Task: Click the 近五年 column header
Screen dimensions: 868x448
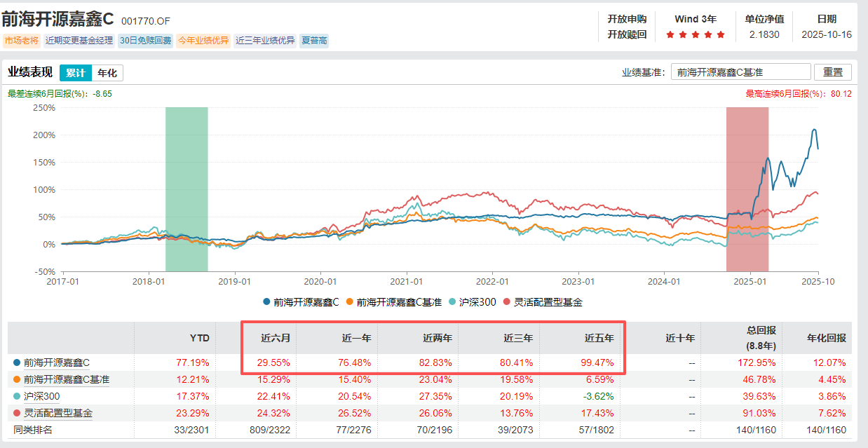Action: (x=599, y=338)
